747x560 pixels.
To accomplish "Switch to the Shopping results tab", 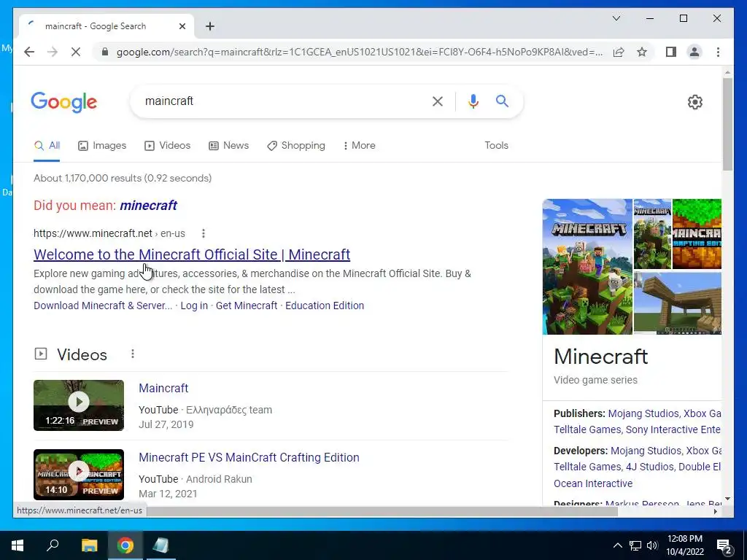I will pyautogui.click(x=296, y=145).
